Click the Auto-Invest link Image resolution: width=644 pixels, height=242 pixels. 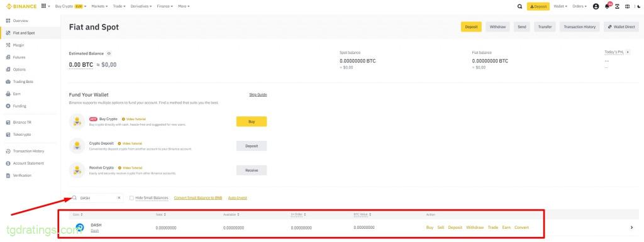tap(237, 198)
